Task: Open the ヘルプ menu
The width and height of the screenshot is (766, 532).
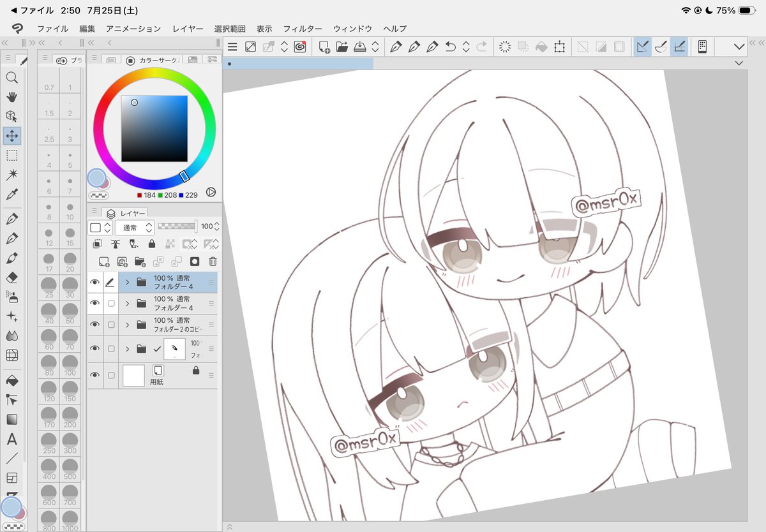Action: (x=394, y=29)
